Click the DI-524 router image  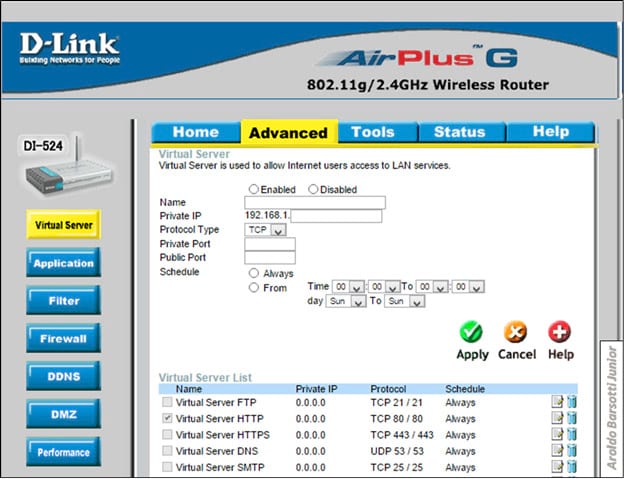pyautogui.click(x=67, y=166)
